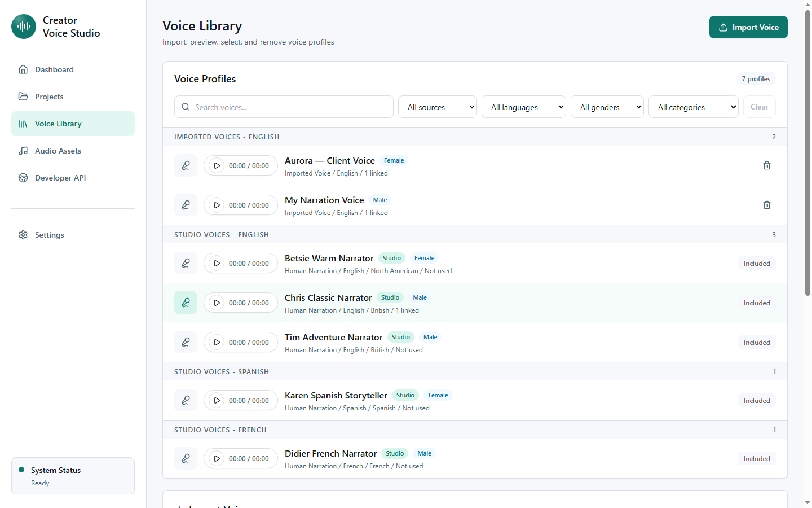
Task: Click the Karen Spanish Storyteller name
Action: coord(336,395)
